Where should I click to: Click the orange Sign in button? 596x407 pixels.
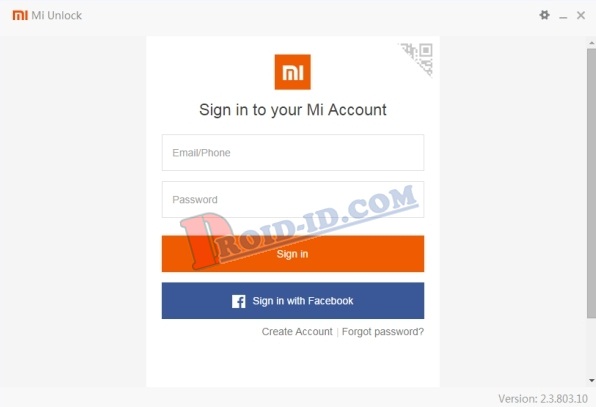click(x=293, y=253)
